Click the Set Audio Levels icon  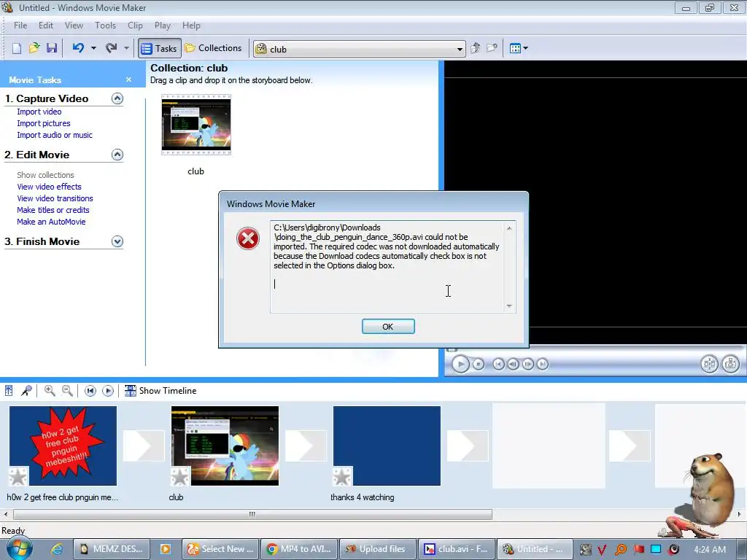9,391
